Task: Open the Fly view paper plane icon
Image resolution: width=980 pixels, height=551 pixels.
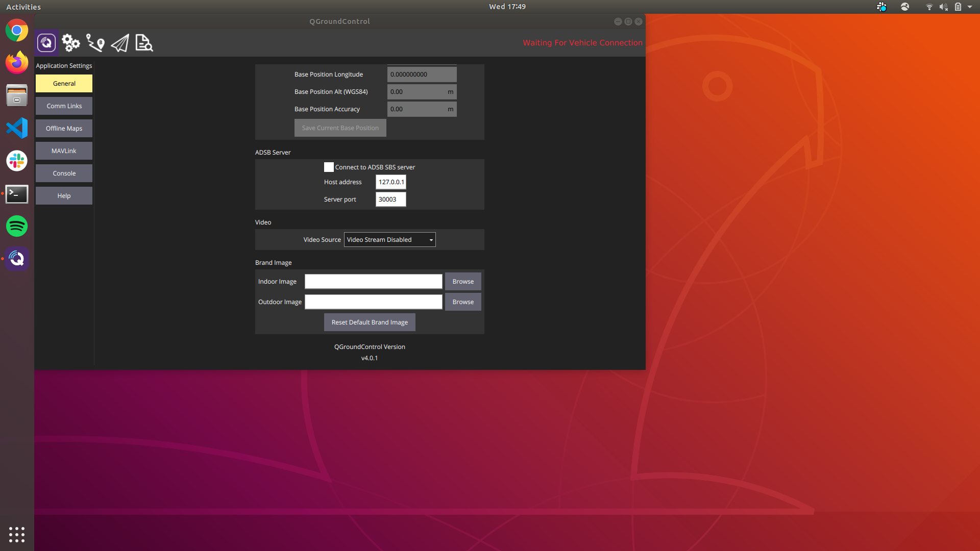Action: [119, 43]
